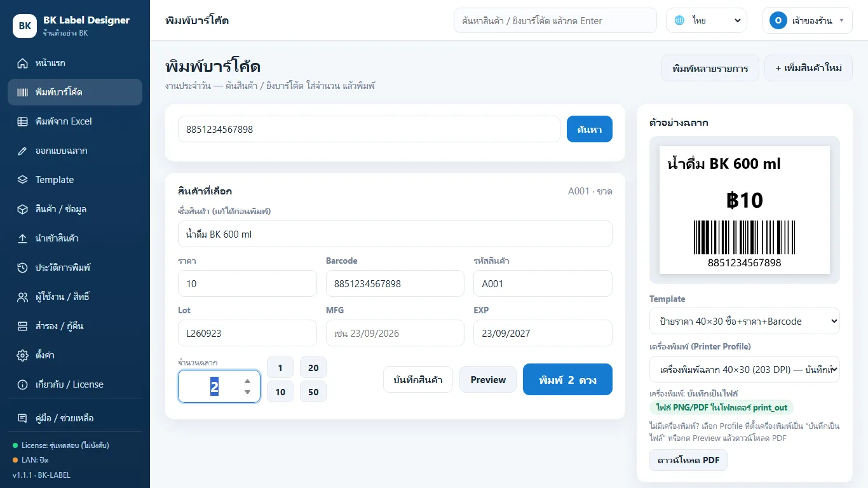This screenshot has width=868, height=488.
Task: Click the พิมพ์ 2 ดวง print button
Action: click(x=567, y=379)
